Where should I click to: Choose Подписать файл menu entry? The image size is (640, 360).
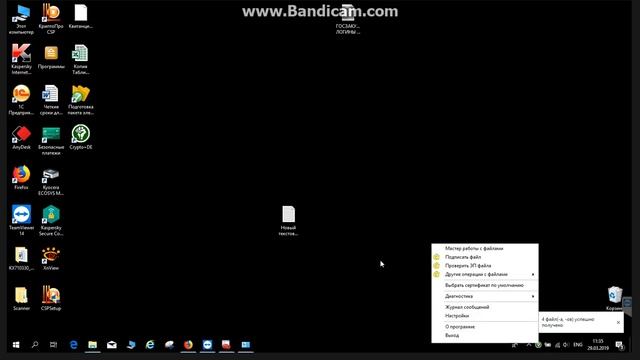click(485, 257)
